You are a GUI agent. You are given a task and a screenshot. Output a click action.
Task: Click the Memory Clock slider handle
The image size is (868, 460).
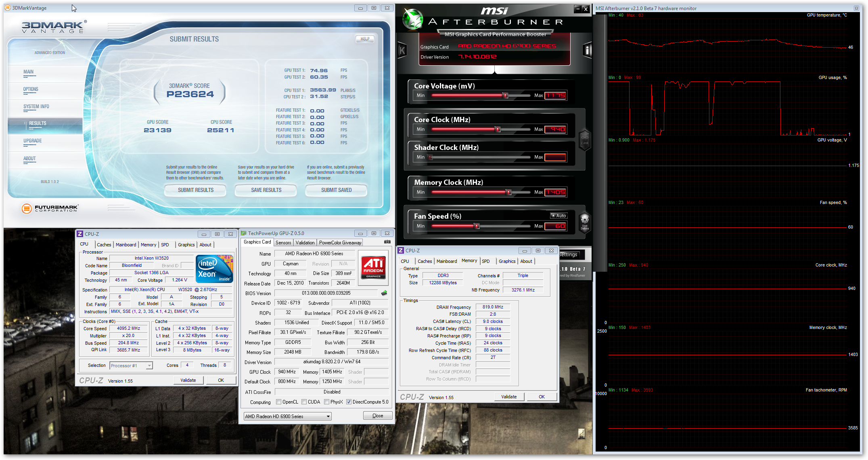(509, 192)
